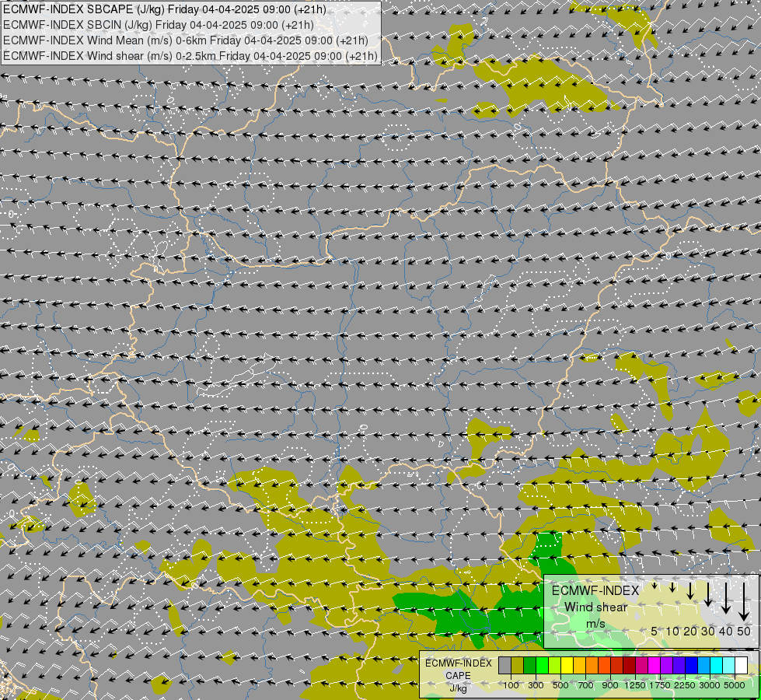Click the 'CAPE' legend title
Viewport: 761px width, 700px height.
pos(458,676)
